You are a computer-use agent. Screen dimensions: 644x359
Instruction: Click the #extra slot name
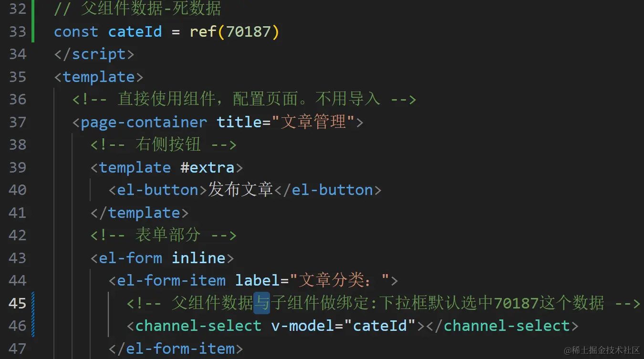(208, 167)
